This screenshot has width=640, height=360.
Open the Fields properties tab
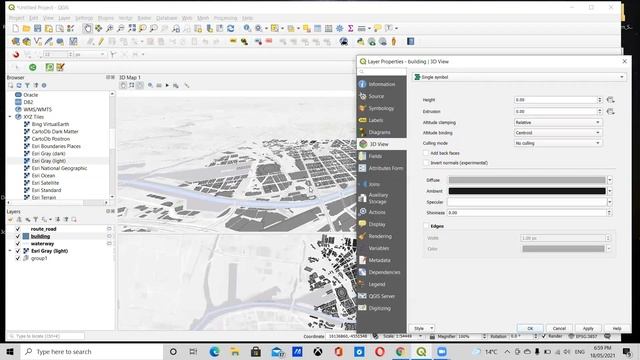pos(382,156)
